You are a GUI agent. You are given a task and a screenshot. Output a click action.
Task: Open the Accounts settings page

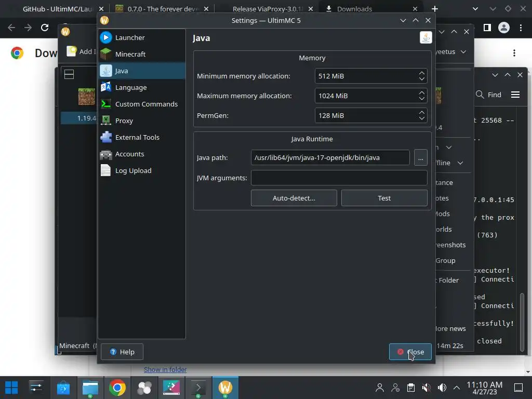141,154
